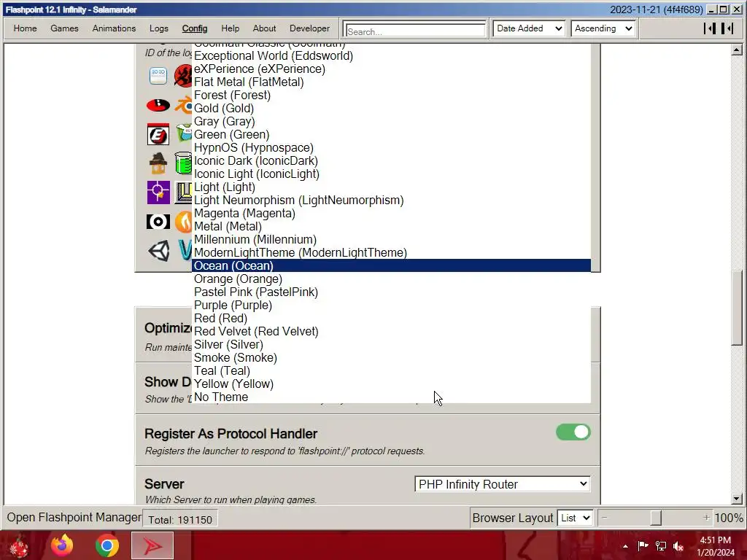Image resolution: width=747 pixels, height=560 pixels.
Task: Click the scrollbar up arrow
Action: click(737, 50)
